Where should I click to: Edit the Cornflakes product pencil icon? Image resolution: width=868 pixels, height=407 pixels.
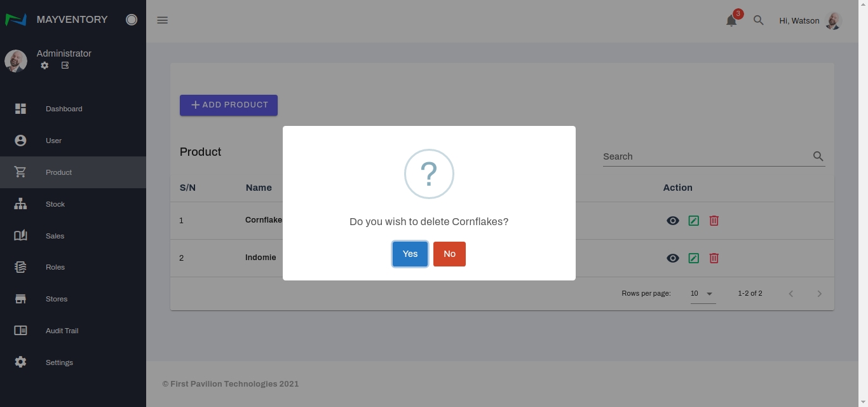pos(693,221)
